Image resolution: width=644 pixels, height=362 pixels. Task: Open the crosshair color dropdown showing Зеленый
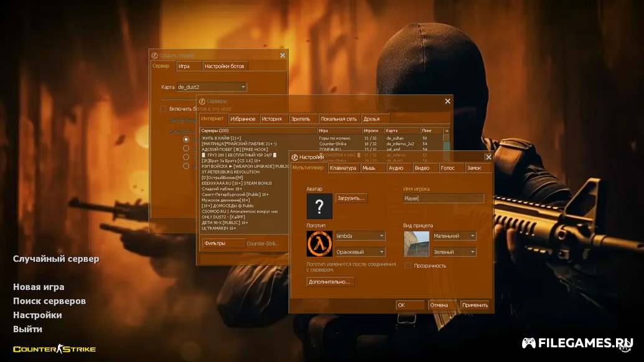454,251
